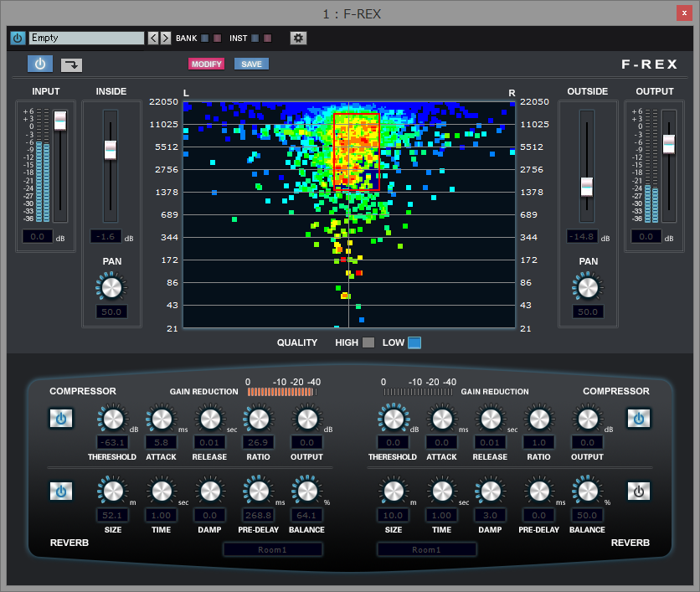Image resolution: width=700 pixels, height=592 pixels.
Task: Click the INSIDE level fader handle
Action: pyautogui.click(x=111, y=150)
